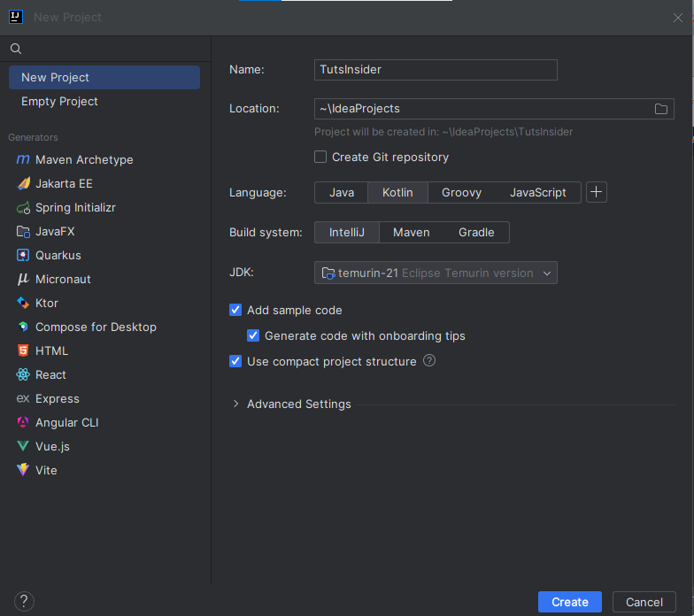Click the Location field with ~\IdeaProjects
Image resolution: width=694 pixels, height=616 pixels.
(x=494, y=109)
